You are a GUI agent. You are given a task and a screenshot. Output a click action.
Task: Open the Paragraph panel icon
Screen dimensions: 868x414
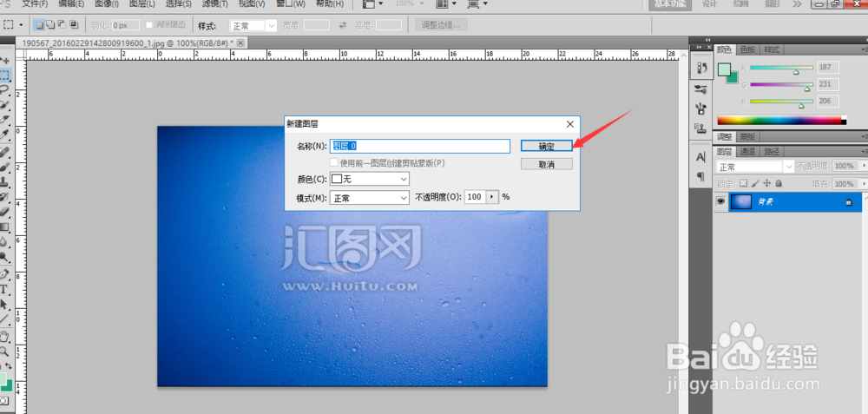click(700, 176)
